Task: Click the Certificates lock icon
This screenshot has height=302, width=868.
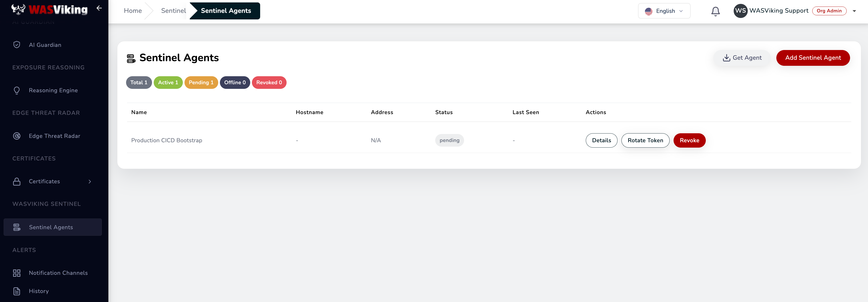Action: point(17,182)
